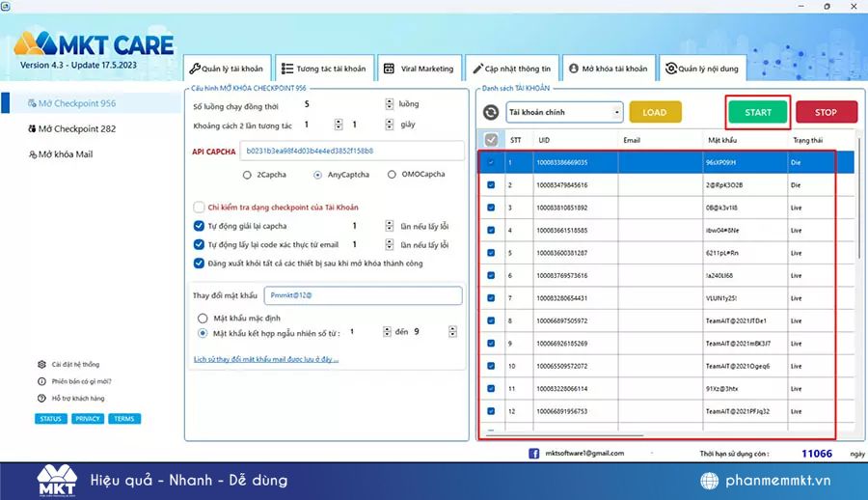Click the red STOP button
This screenshot has height=500, width=868.
[x=827, y=113]
